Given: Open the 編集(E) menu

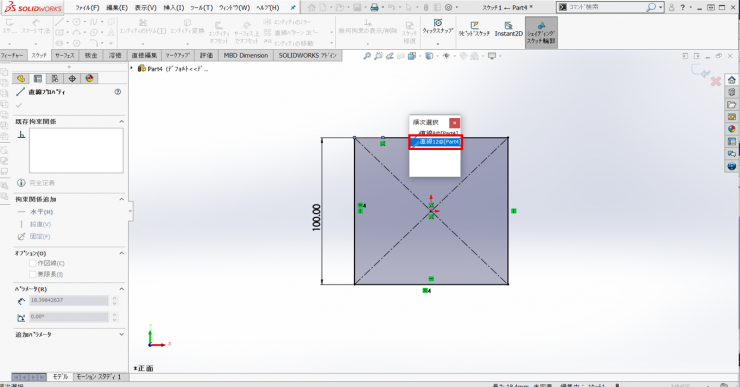Looking at the screenshot, I should pos(117,8).
